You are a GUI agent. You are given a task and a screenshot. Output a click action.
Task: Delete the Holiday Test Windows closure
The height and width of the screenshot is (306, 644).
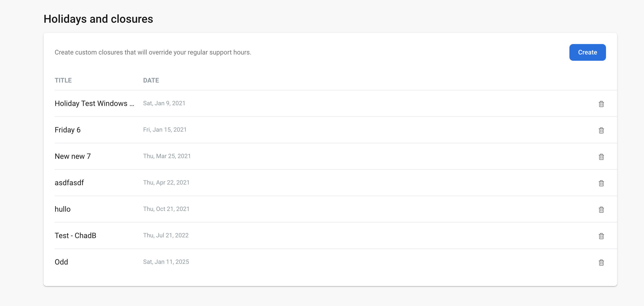(601, 104)
